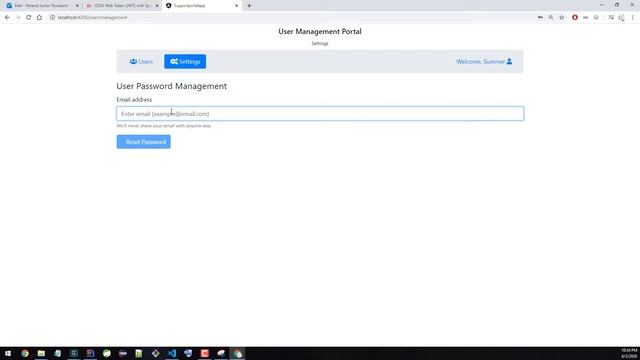Open the extension icon left of profile avatar

tap(611, 18)
